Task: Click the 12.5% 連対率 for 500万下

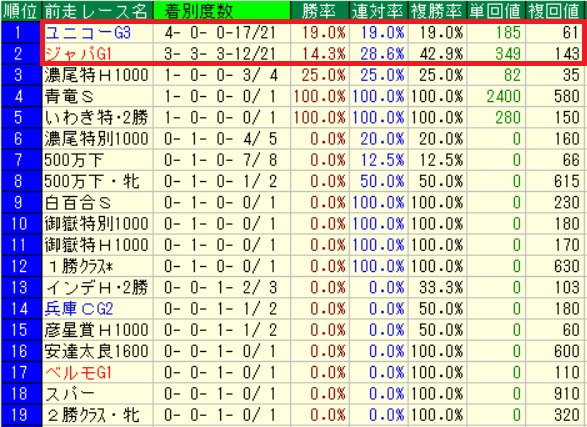Action: tap(382, 160)
